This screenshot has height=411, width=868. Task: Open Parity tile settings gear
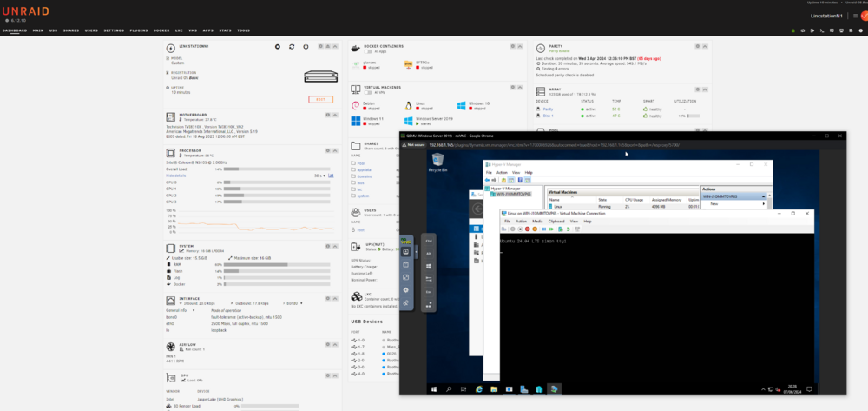pos(699,47)
